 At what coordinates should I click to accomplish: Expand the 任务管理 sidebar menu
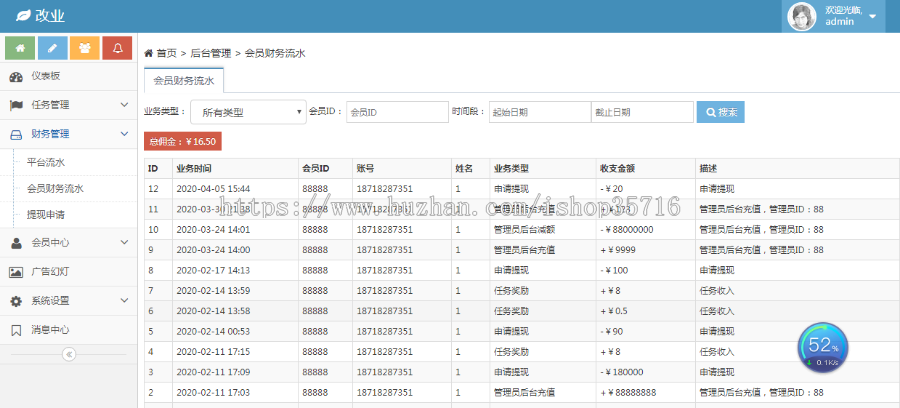coord(68,104)
